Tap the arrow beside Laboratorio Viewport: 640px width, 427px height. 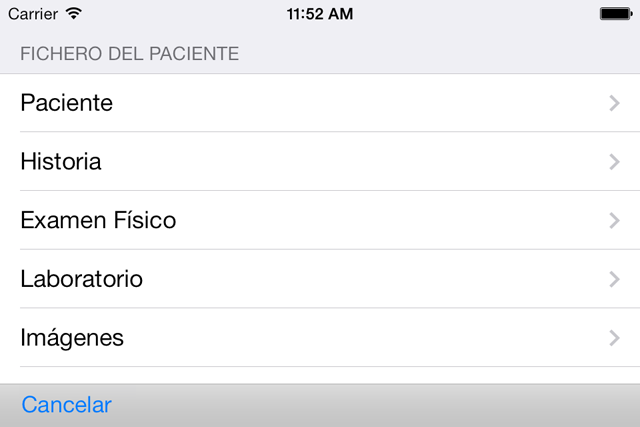pyautogui.click(x=614, y=279)
